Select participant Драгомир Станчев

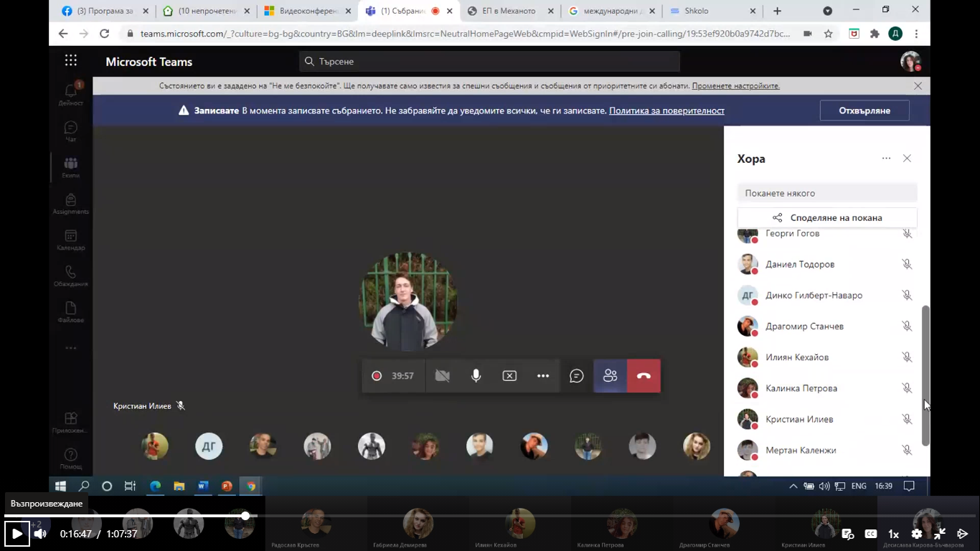click(827, 326)
